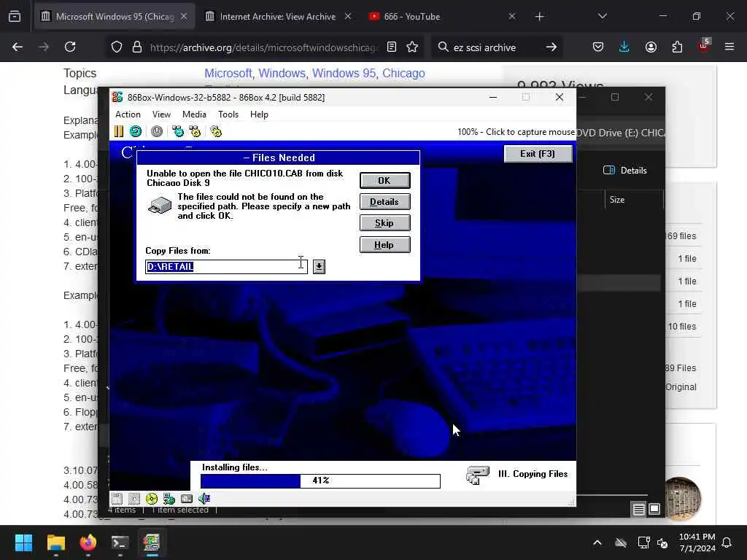The image size is (747, 560).
Task: Click the floppy drive icon in Files Needed dialog
Action: [x=160, y=205]
